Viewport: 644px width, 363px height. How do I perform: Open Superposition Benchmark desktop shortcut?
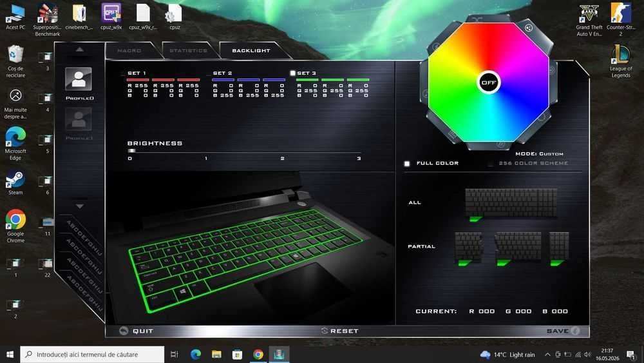coord(47,20)
